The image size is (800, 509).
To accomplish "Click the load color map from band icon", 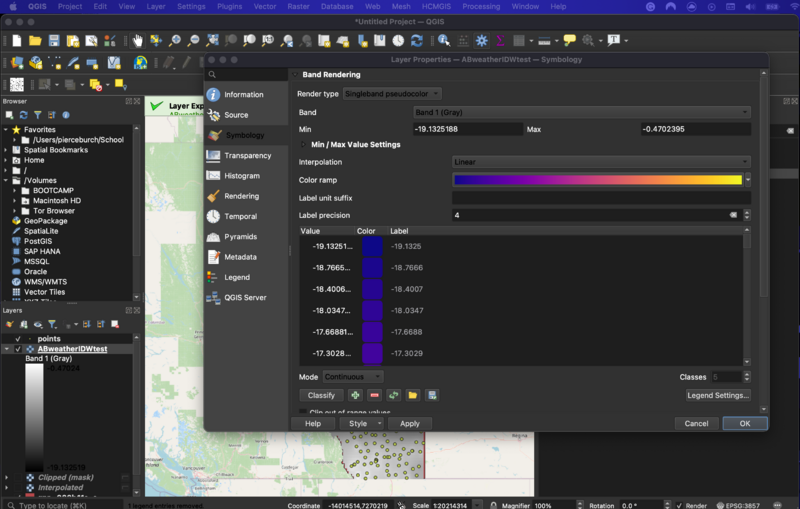I will pyautogui.click(x=393, y=395).
